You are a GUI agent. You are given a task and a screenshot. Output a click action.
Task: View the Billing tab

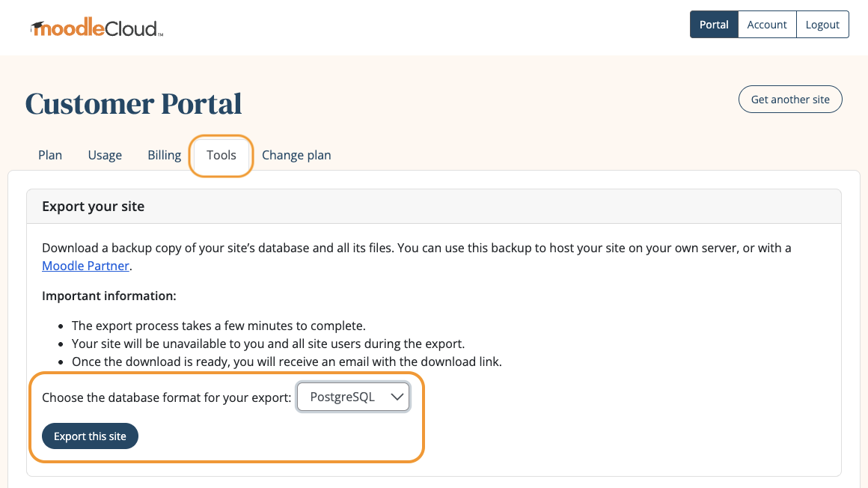point(164,155)
